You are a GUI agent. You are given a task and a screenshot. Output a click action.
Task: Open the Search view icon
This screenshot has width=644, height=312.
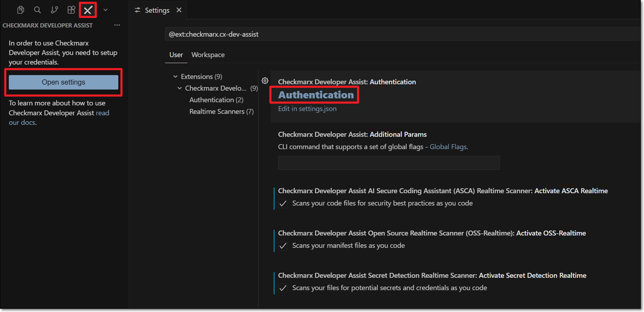pos(37,10)
